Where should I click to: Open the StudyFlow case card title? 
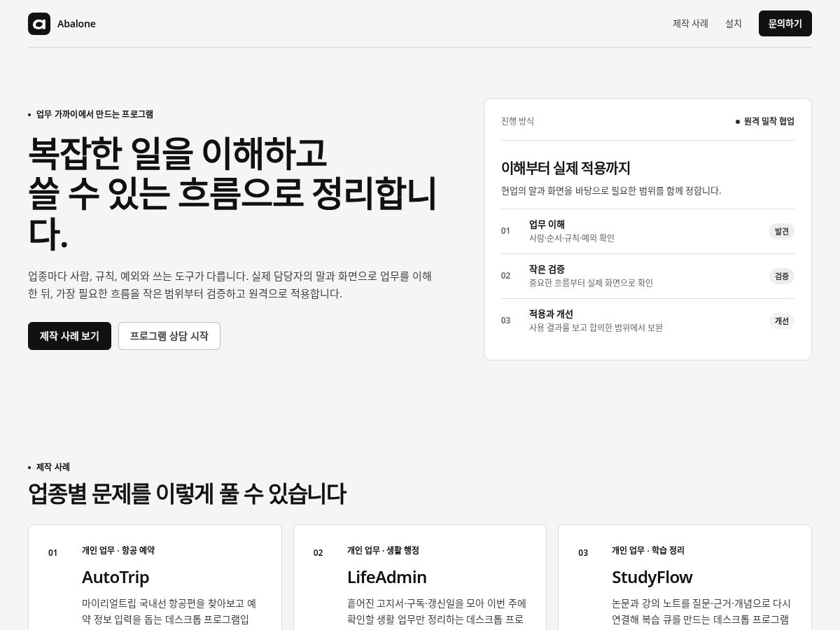point(652,577)
